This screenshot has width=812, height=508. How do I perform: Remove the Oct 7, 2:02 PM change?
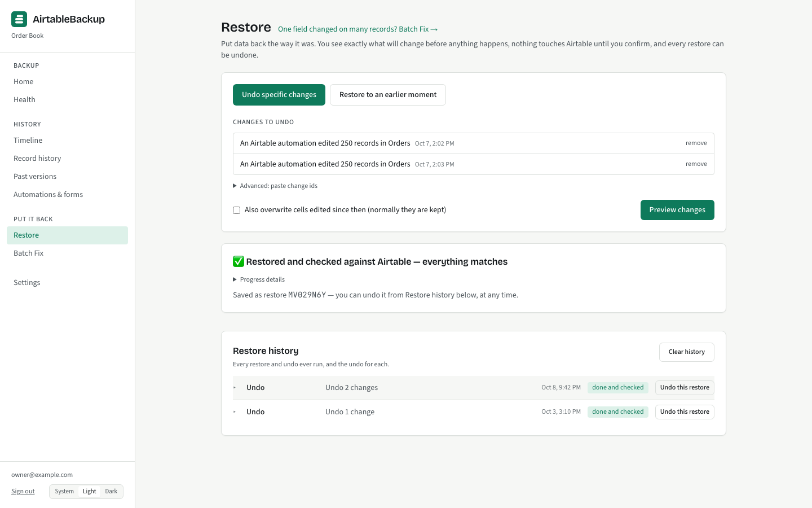point(696,143)
